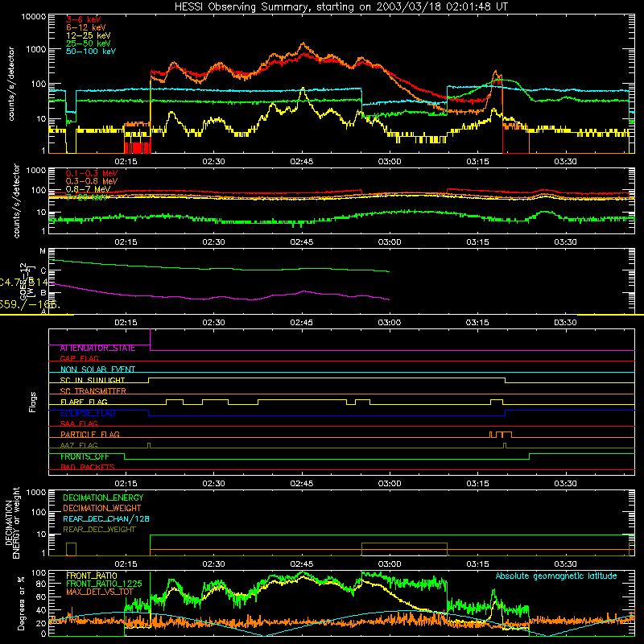Viewport: 644px width, 644px height.
Task: Click the green FRONT_RATIO_1225 legend label
Action: tap(104, 584)
